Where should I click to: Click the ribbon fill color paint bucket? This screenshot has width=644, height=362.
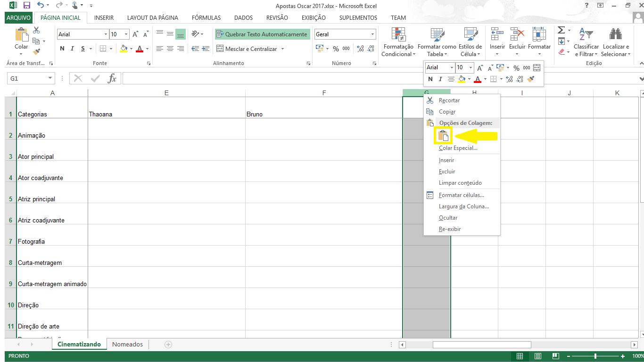coord(124,49)
